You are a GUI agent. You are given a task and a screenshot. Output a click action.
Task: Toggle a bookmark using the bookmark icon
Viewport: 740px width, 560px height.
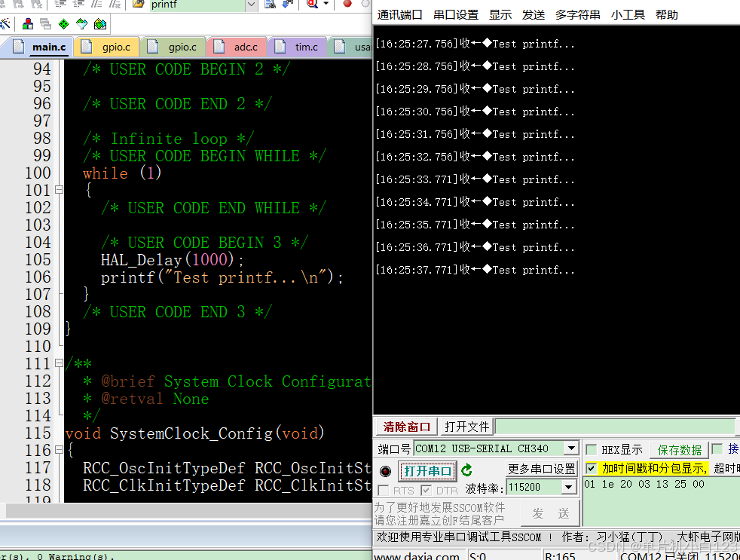pyautogui.click(x=5, y=6)
